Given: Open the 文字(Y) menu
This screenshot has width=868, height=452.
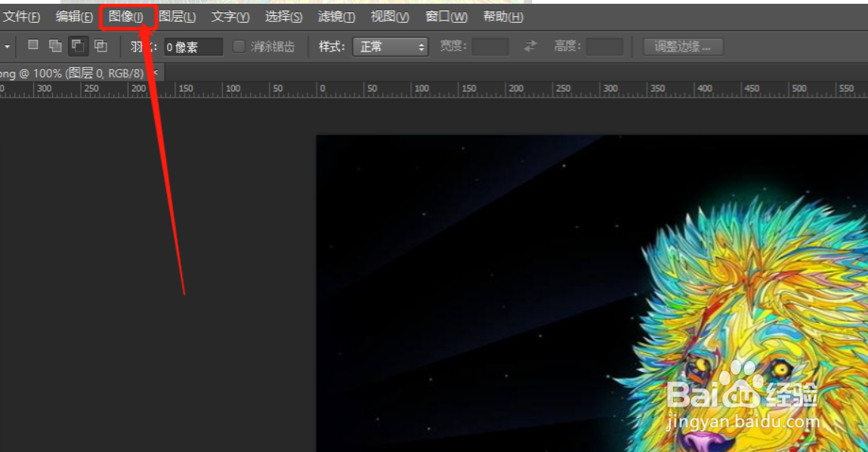Looking at the screenshot, I should coord(230,17).
